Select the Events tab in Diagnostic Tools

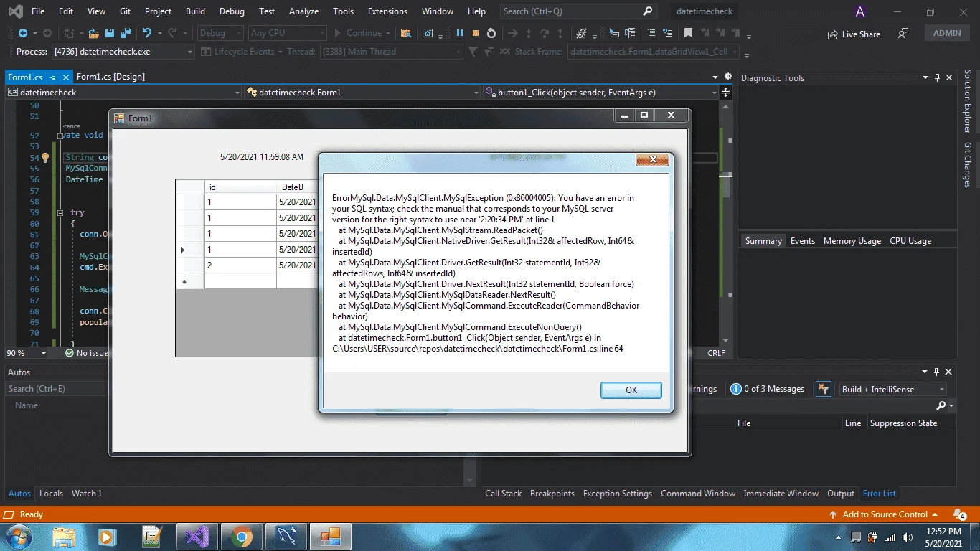(802, 241)
